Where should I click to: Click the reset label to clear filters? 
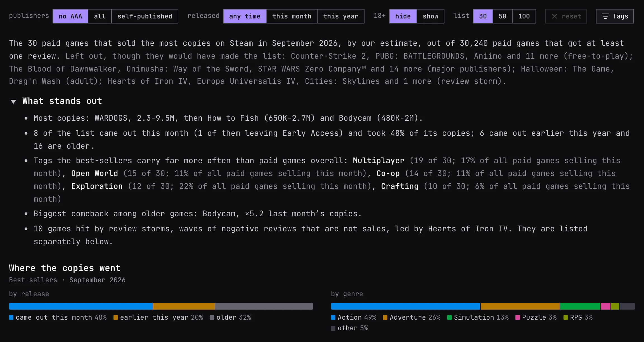click(572, 16)
